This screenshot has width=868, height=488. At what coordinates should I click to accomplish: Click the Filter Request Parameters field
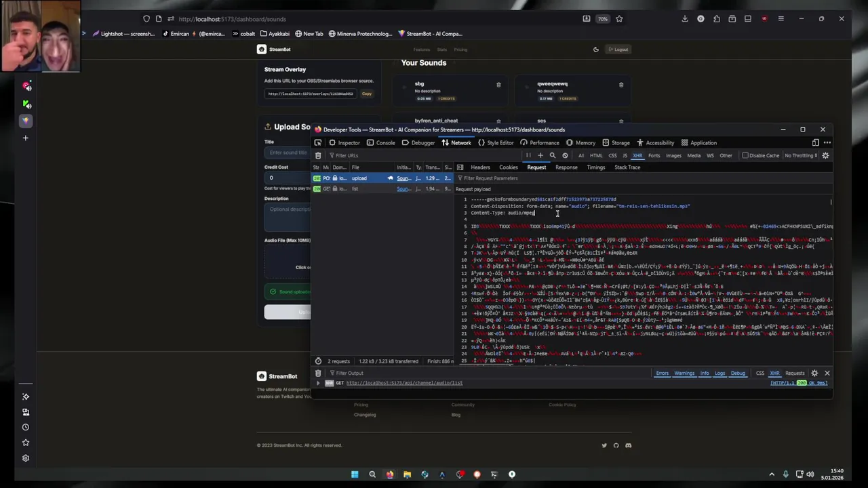(x=643, y=178)
